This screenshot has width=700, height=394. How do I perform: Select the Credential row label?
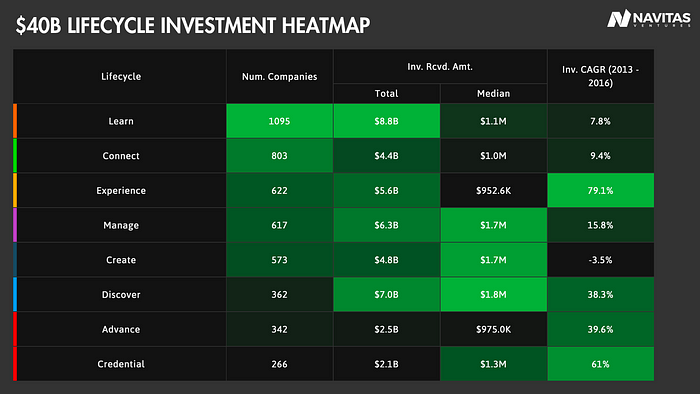121,364
